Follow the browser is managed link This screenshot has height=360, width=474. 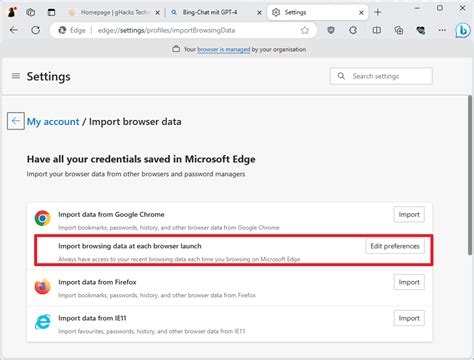coord(224,50)
